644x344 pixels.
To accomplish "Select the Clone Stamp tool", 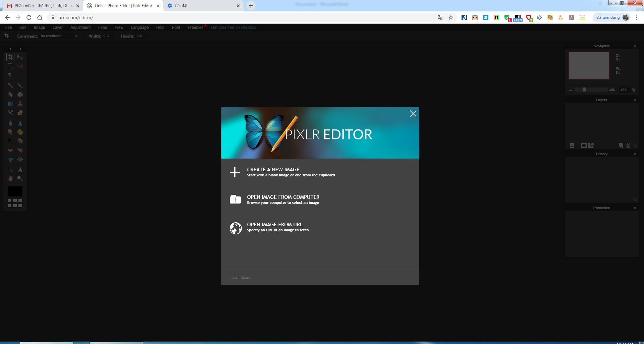I will click(20, 104).
